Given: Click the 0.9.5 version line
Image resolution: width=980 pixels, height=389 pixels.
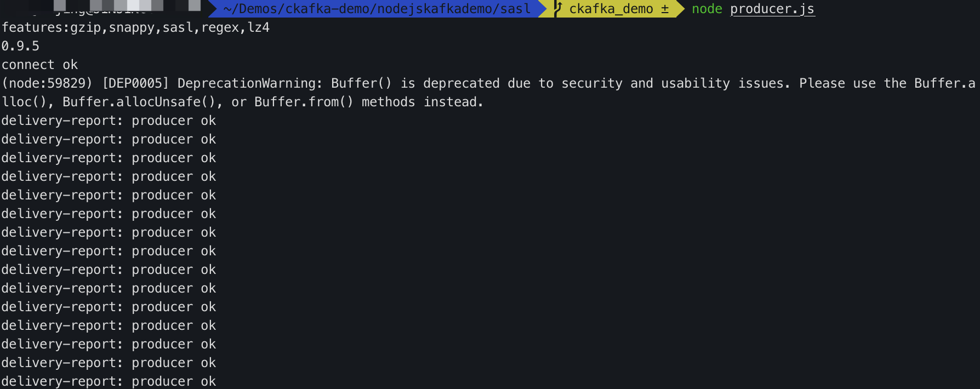Looking at the screenshot, I should [x=20, y=46].
